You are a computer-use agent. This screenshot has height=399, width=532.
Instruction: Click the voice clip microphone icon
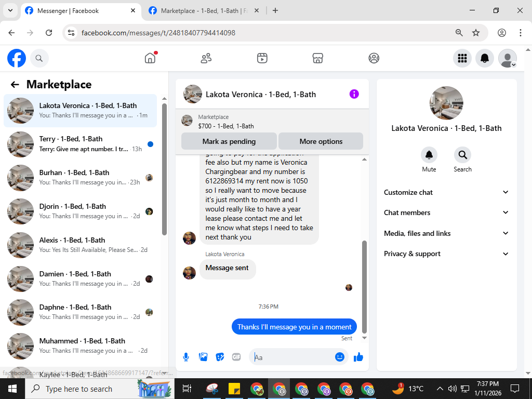tap(186, 357)
